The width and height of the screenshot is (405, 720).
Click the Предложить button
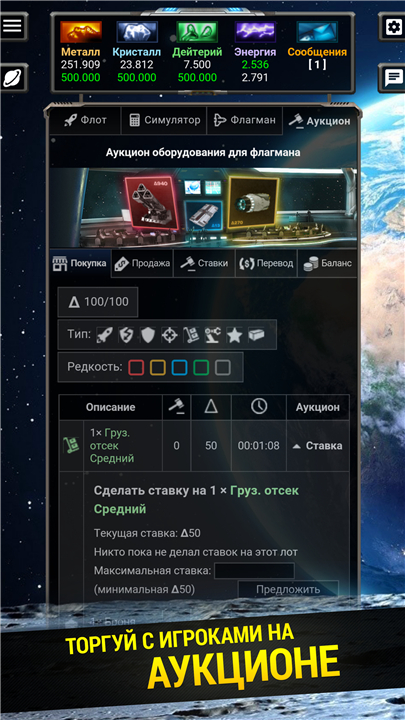(288, 590)
